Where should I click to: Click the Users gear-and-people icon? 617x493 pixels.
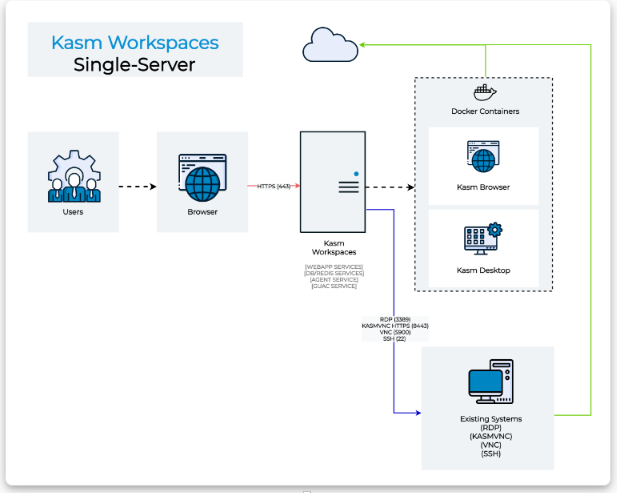pos(74,176)
